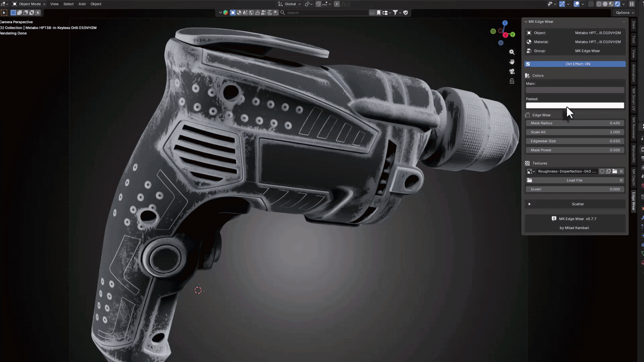The image size is (644, 362).
Task: Open the Object Mode dropdown
Action: (x=29, y=4)
